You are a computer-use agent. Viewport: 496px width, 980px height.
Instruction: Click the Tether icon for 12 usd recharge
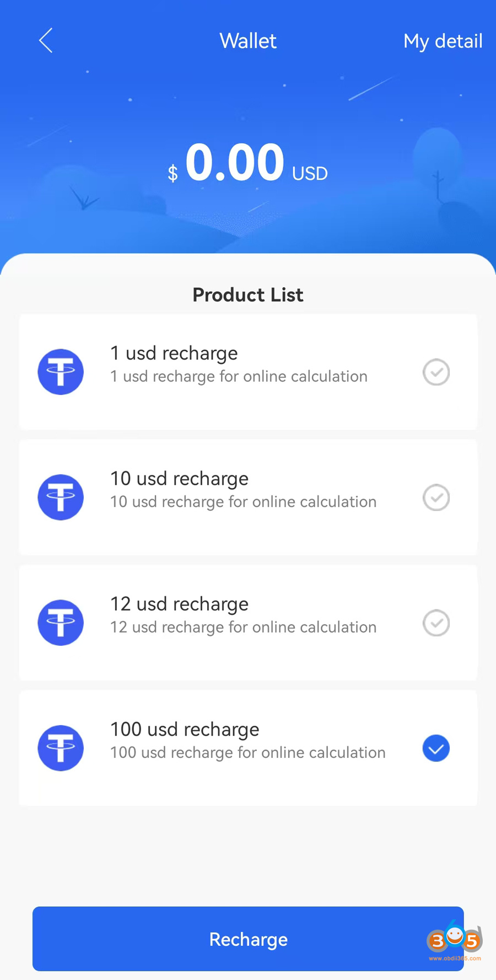(61, 623)
